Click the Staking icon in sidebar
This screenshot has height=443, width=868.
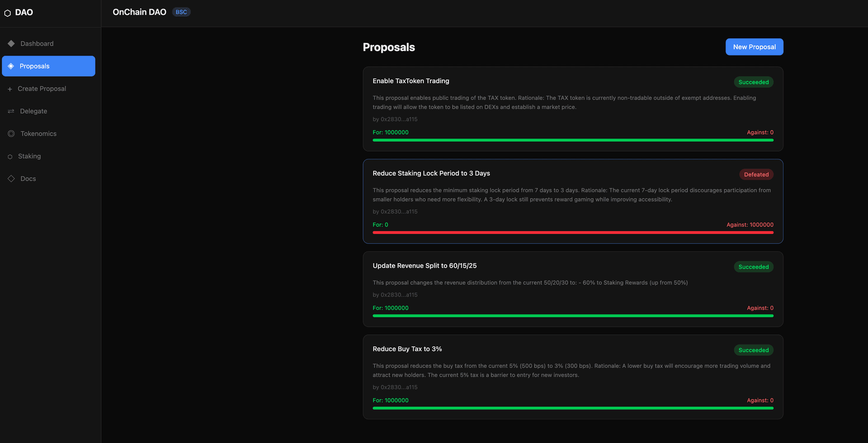10,157
